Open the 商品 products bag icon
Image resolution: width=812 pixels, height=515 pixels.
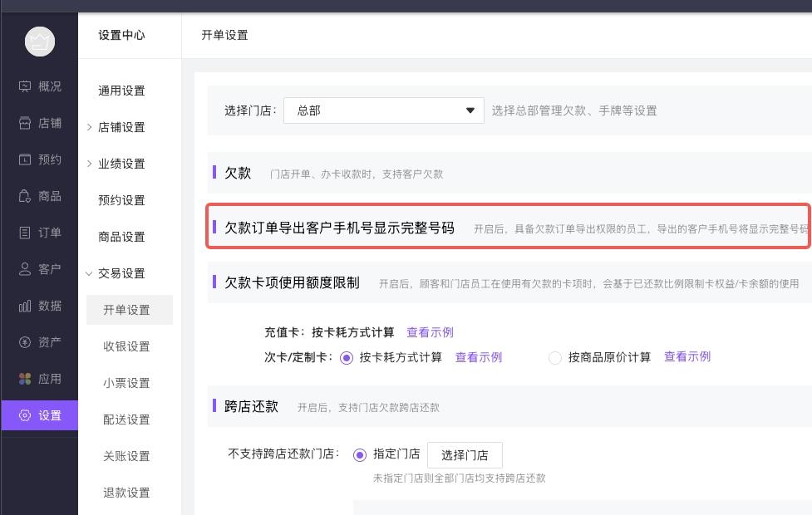[25, 196]
